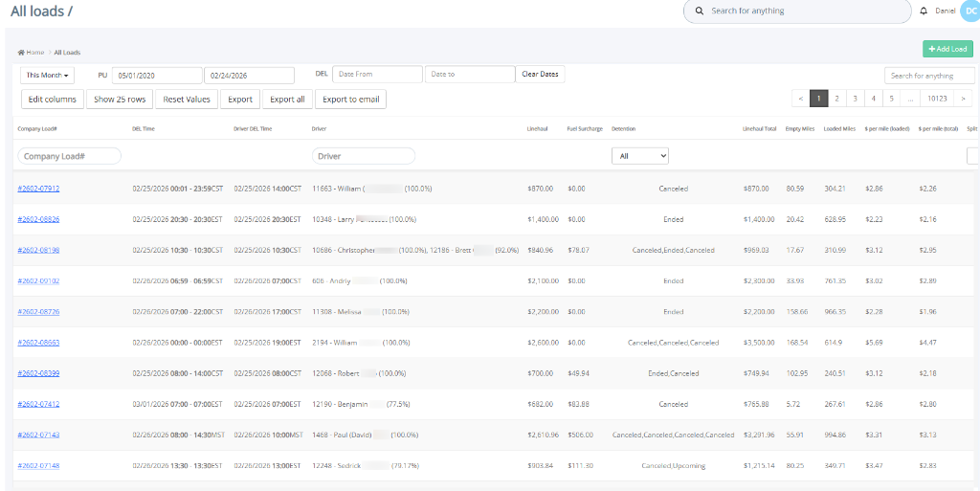Sort by Linehaul column header

tap(538, 128)
